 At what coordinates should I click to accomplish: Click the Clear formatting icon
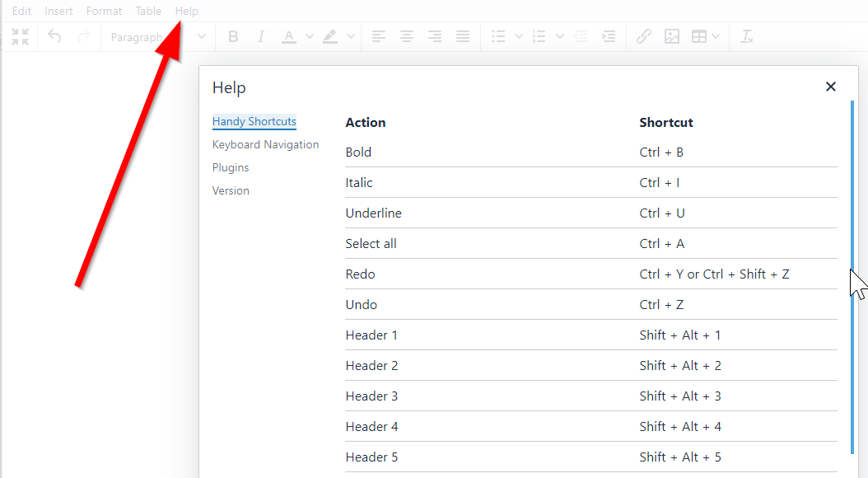click(747, 36)
